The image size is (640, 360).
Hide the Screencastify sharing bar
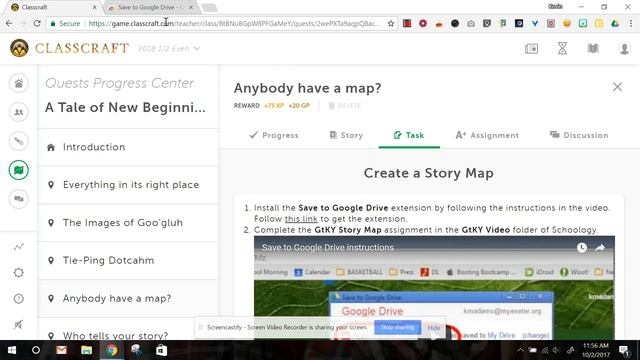434,328
